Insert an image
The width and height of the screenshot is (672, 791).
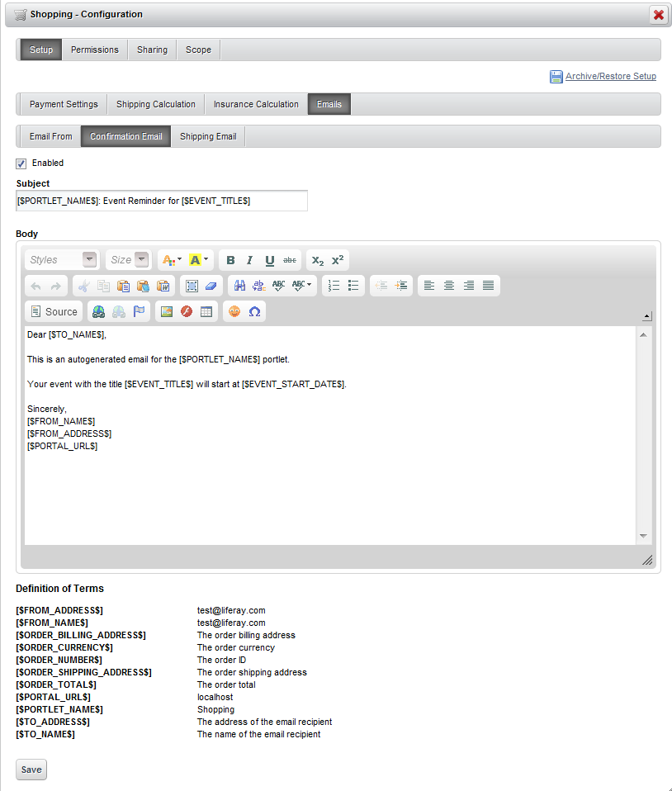pyautogui.click(x=167, y=312)
